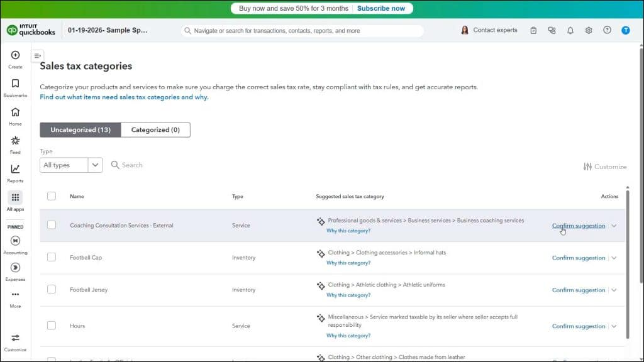Open Bookmarks from the left sidebar
The height and width of the screenshot is (362, 644).
click(x=14, y=85)
